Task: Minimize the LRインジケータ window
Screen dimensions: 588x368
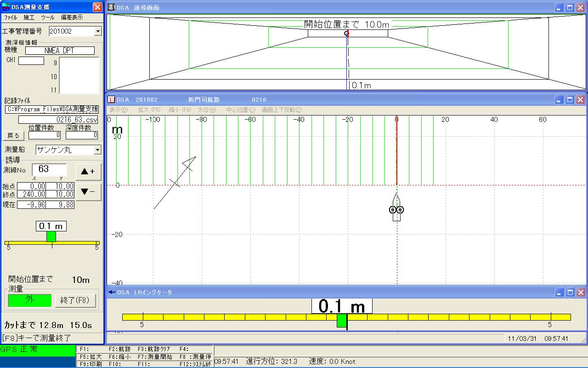Action: tap(560, 292)
